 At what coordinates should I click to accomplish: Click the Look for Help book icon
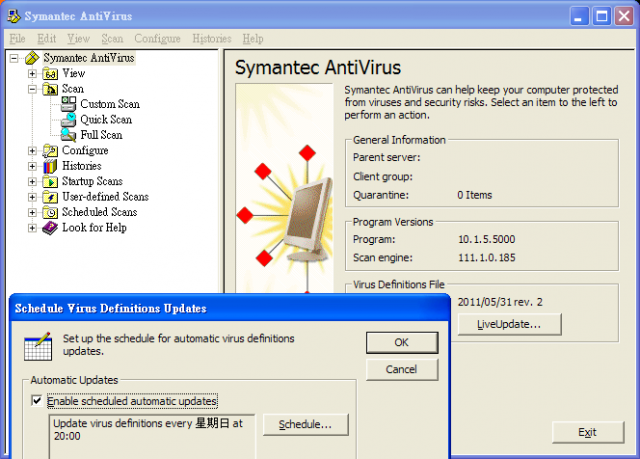[x=50, y=228]
